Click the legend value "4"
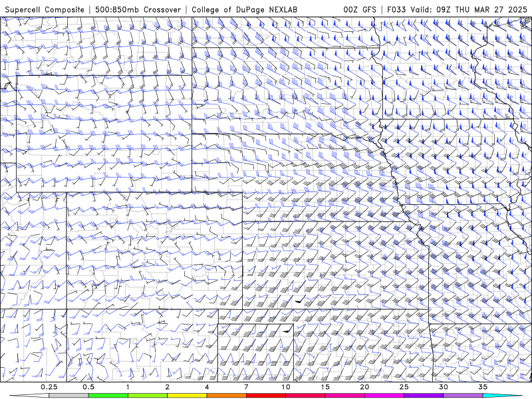Screen dimensions: 532x399 pos(207,387)
